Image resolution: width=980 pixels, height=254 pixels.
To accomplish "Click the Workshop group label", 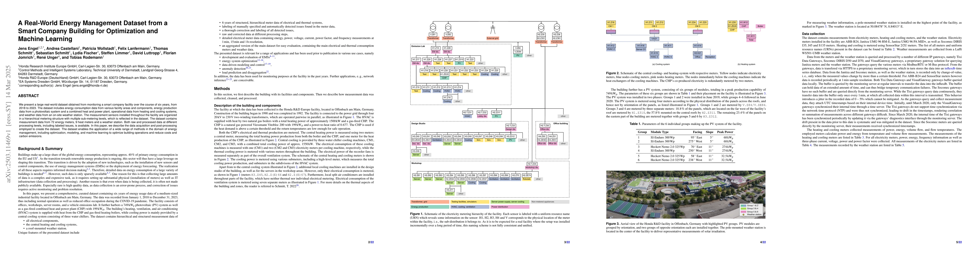I will pos(416,163).
